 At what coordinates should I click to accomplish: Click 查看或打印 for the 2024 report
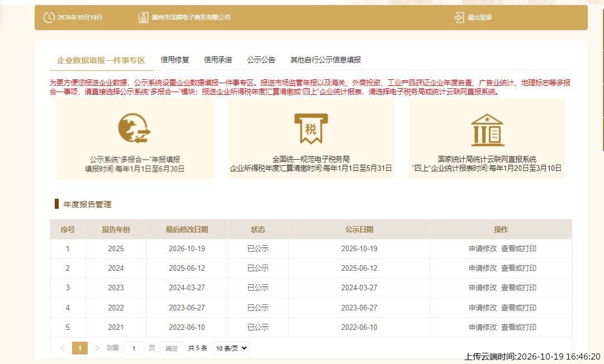[519, 268]
